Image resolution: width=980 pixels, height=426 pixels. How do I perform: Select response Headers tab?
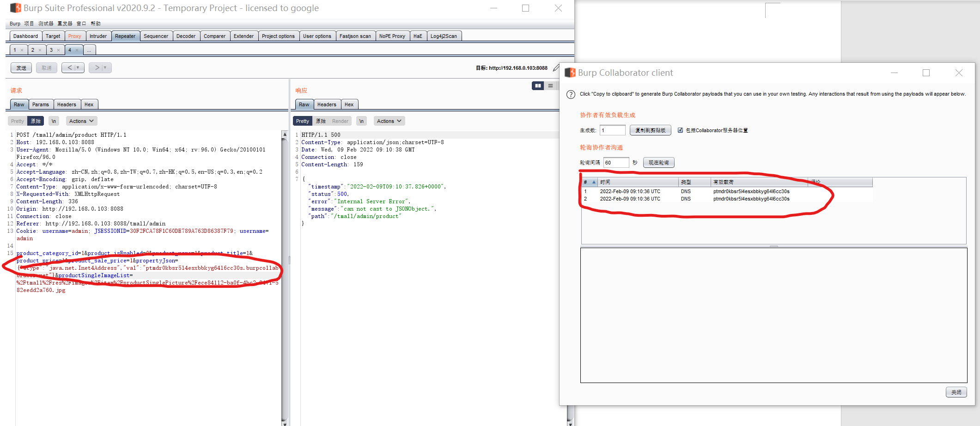(x=327, y=104)
